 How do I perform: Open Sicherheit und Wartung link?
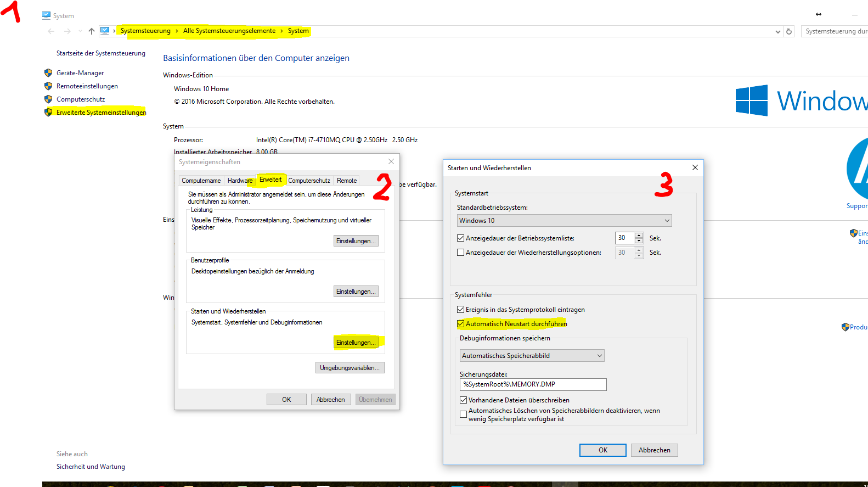(x=91, y=467)
